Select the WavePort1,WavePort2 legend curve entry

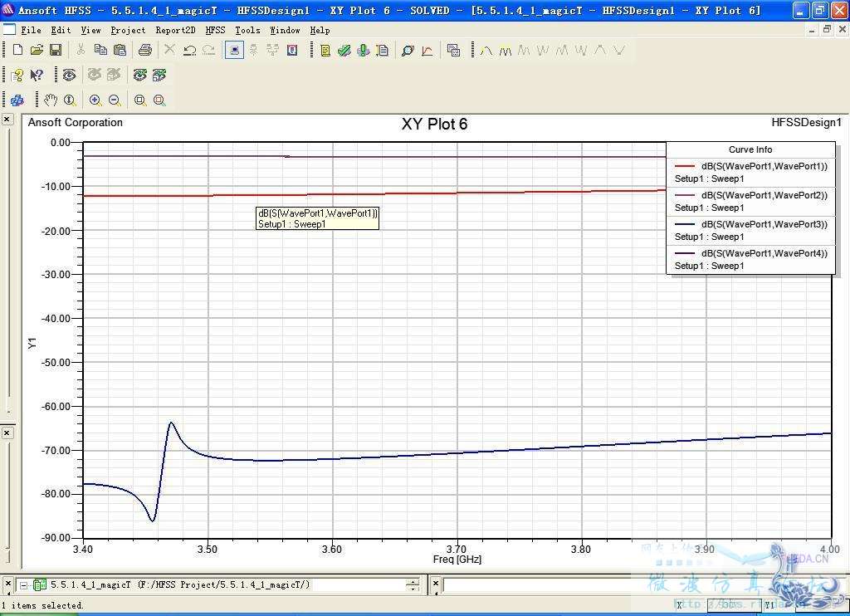tap(750, 201)
